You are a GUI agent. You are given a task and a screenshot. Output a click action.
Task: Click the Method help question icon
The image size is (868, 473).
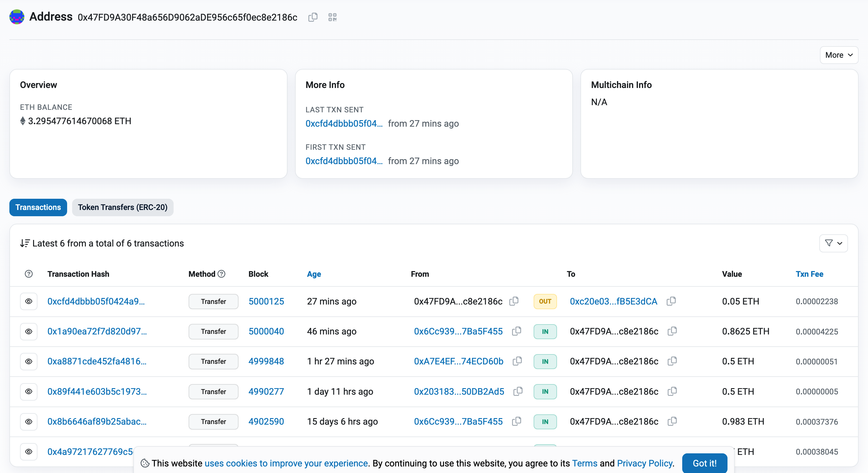click(221, 274)
